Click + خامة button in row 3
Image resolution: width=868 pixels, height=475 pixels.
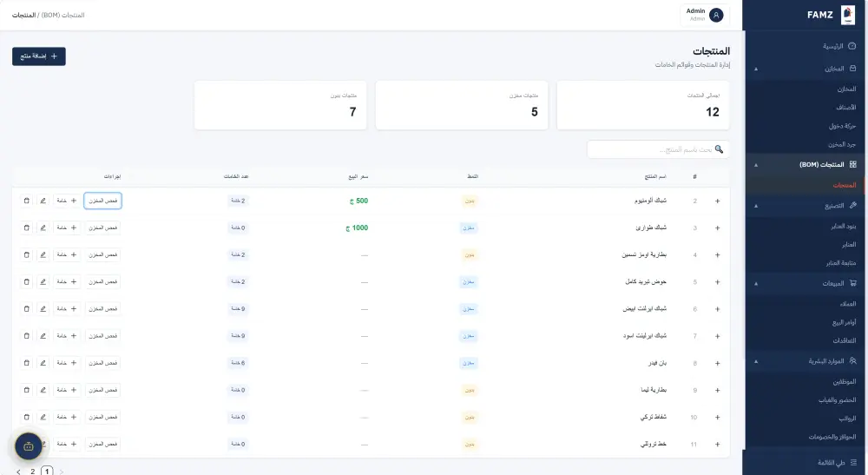coord(67,228)
